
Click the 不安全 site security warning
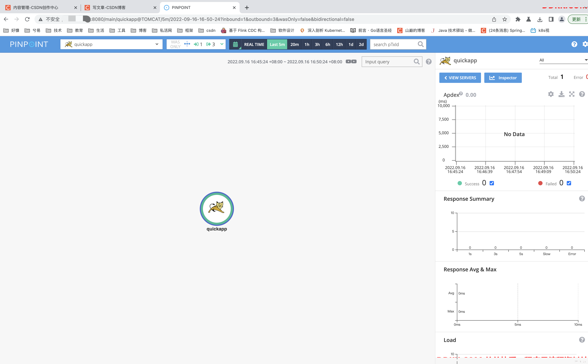(49, 19)
